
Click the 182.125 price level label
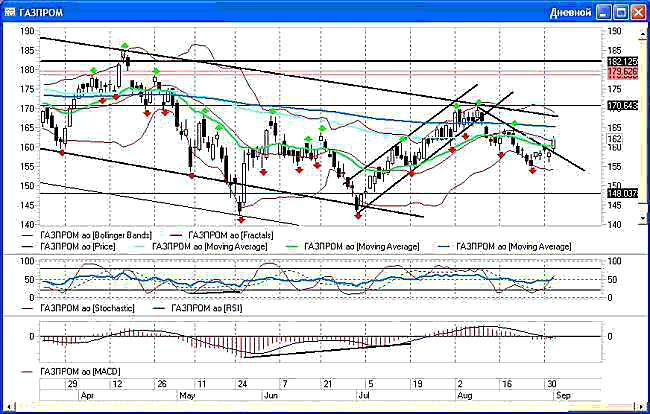click(x=622, y=61)
